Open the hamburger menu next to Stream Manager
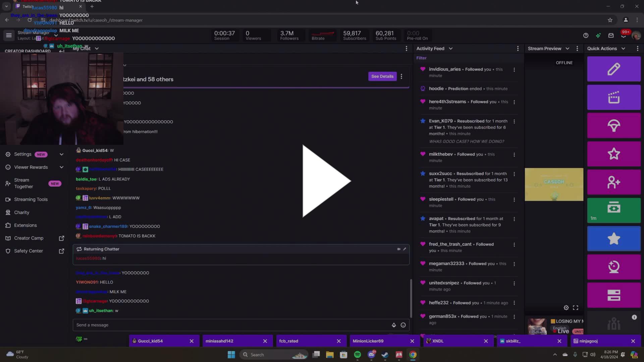Viewport: 644px width, 362px height. [8, 35]
